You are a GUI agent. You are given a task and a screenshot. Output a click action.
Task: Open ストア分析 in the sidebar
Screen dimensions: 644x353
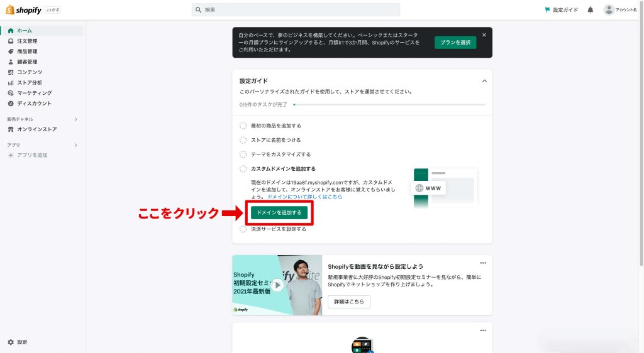click(x=30, y=82)
